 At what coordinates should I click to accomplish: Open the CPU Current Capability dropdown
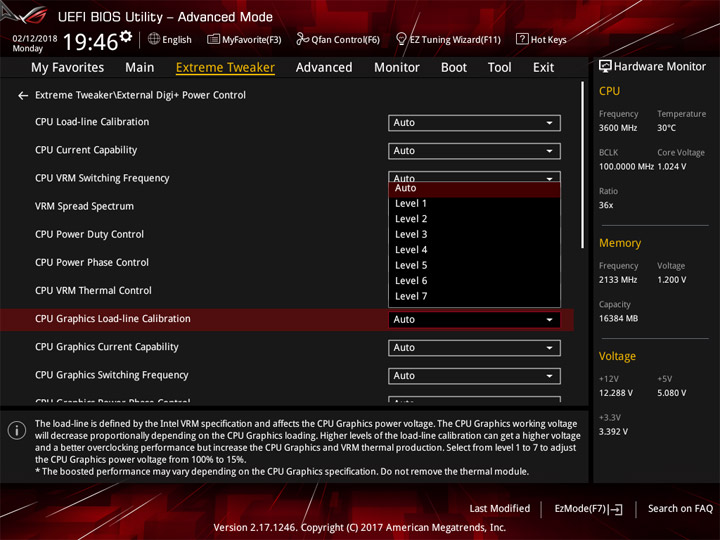[x=474, y=151]
